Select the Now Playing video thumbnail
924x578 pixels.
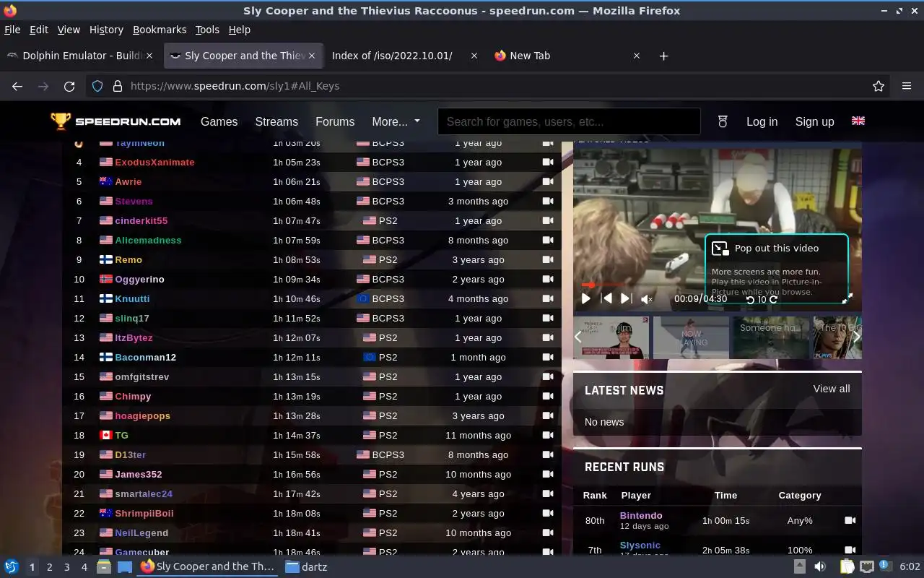691,337
